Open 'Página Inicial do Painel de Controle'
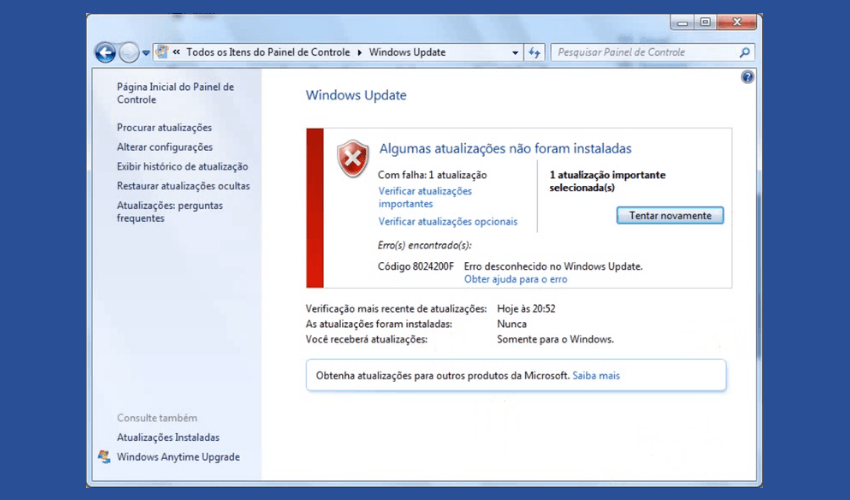 click(175, 93)
